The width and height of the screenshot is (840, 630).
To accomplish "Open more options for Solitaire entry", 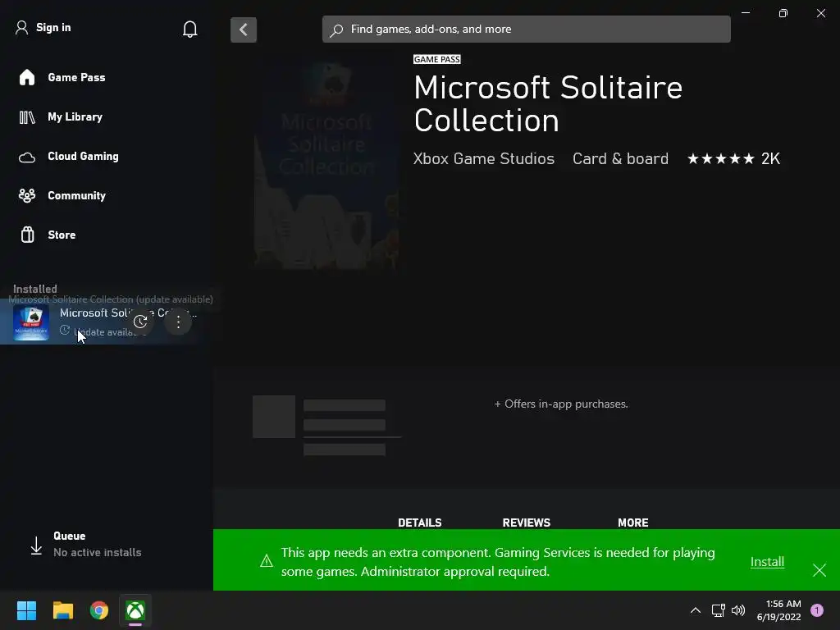I will [178, 322].
